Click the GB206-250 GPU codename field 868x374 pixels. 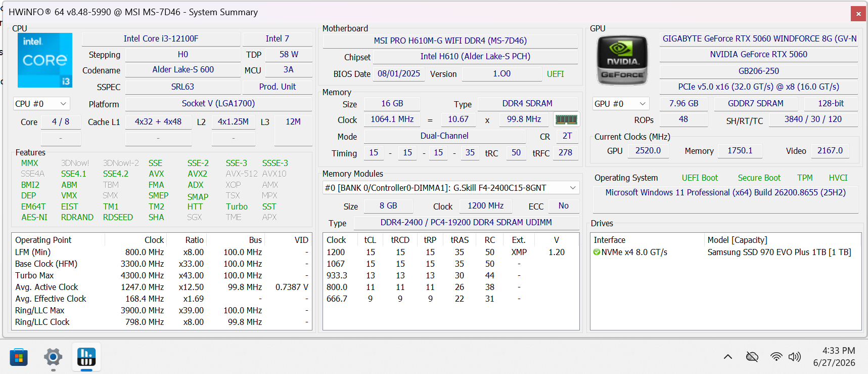tap(759, 71)
